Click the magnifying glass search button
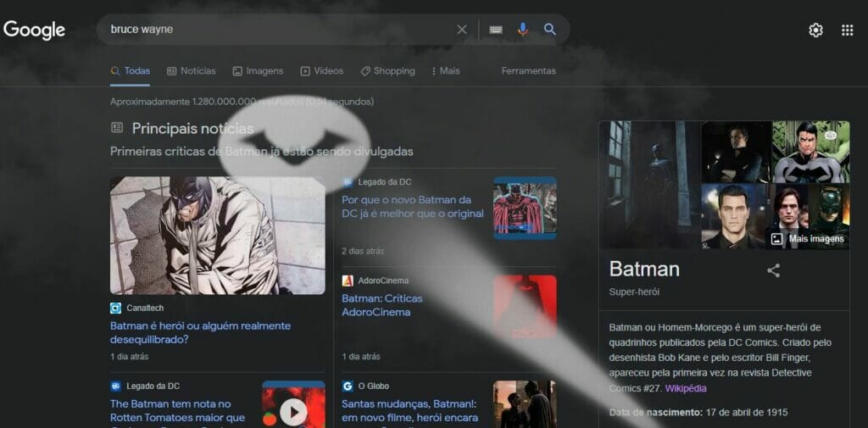Screen dimensions: 868x428 pos(550,30)
